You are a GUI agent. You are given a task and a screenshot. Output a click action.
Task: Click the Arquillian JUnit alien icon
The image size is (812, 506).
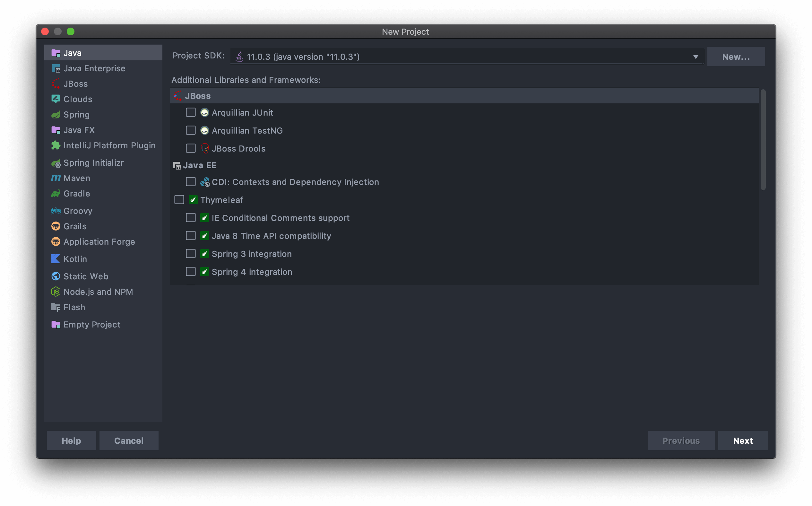(204, 113)
